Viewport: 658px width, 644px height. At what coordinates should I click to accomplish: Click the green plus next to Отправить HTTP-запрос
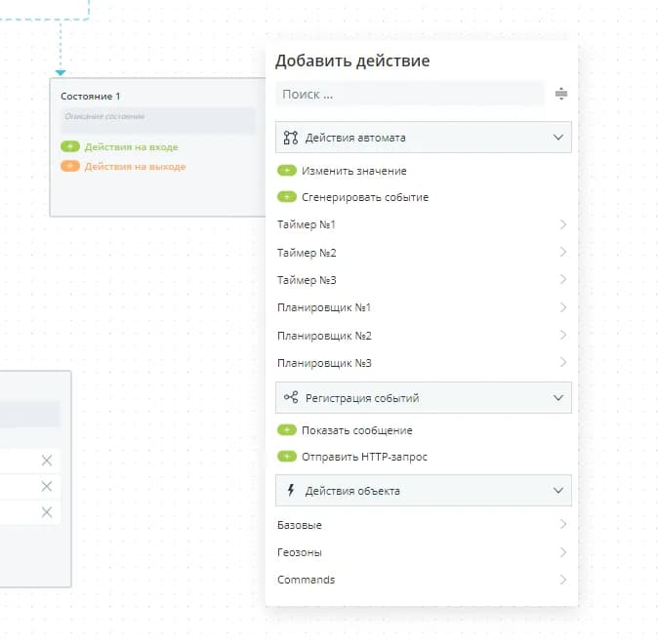[287, 457]
